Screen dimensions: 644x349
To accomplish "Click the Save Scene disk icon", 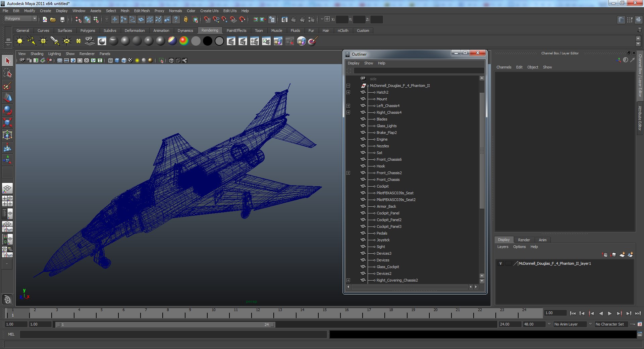I will pyautogui.click(x=62, y=19).
